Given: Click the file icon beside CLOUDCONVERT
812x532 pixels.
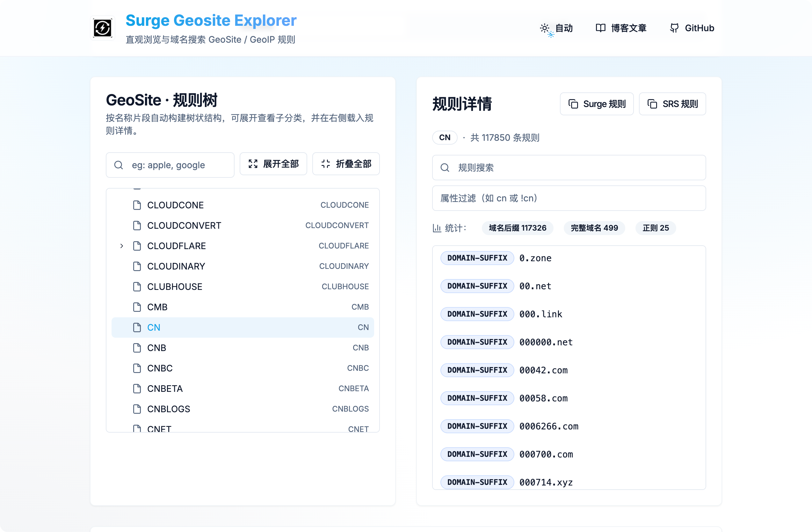Looking at the screenshot, I should [x=137, y=226].
